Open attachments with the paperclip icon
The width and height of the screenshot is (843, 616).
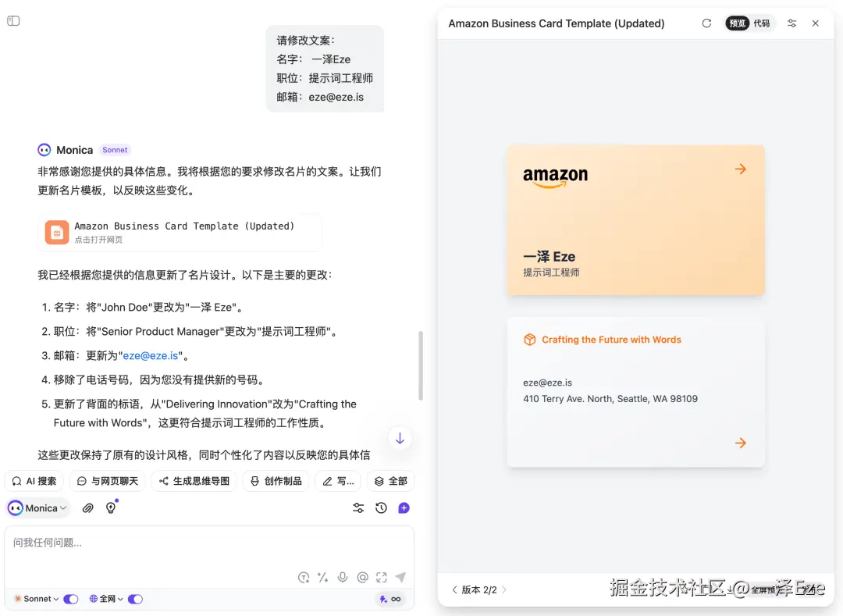[87, 507]
